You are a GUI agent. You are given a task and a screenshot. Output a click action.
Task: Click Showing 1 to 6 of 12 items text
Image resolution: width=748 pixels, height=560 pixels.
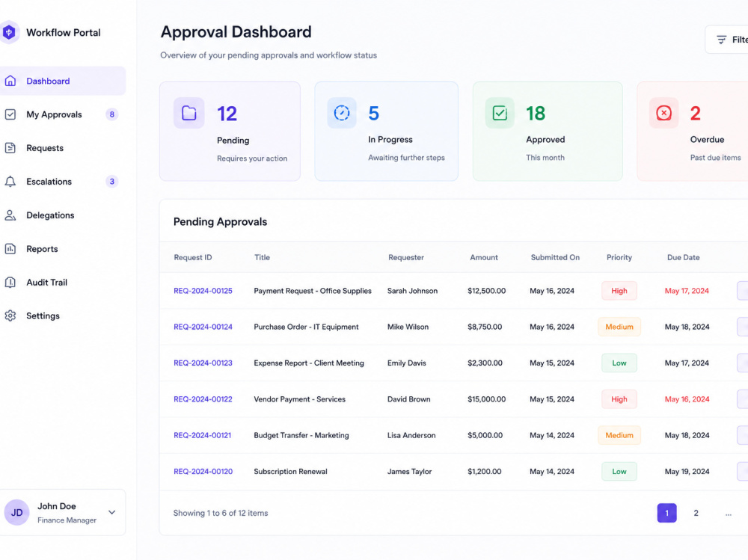tap(221, 513)
